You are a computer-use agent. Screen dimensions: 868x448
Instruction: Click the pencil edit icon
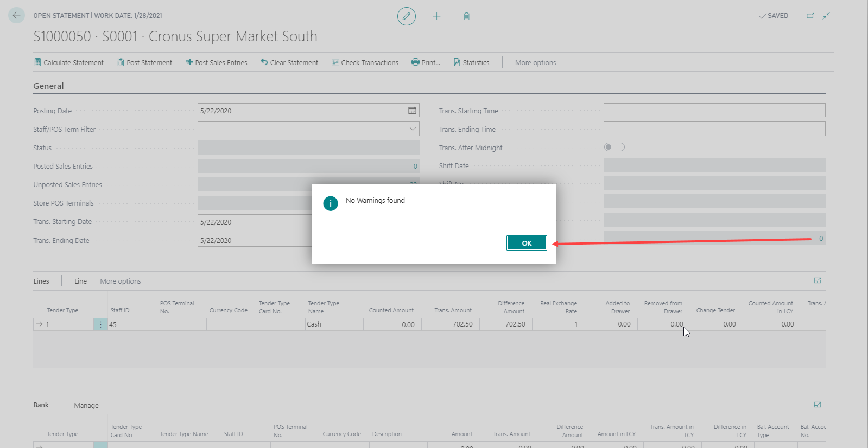tap(406, 16)
